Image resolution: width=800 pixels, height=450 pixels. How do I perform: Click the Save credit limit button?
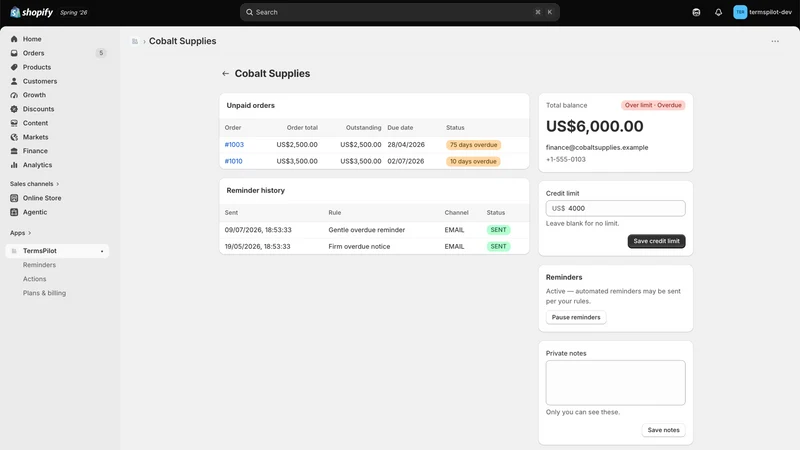coord(656,241)
